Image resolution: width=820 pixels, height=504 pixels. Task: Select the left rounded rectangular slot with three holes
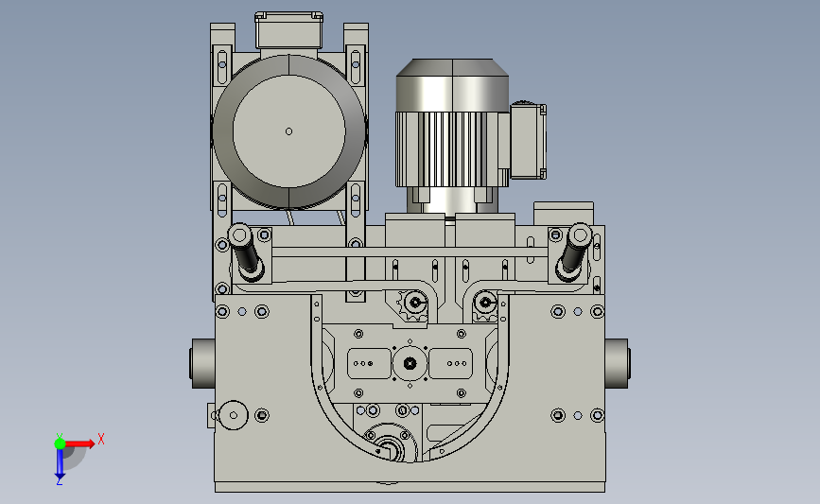(x=369, y=363)
